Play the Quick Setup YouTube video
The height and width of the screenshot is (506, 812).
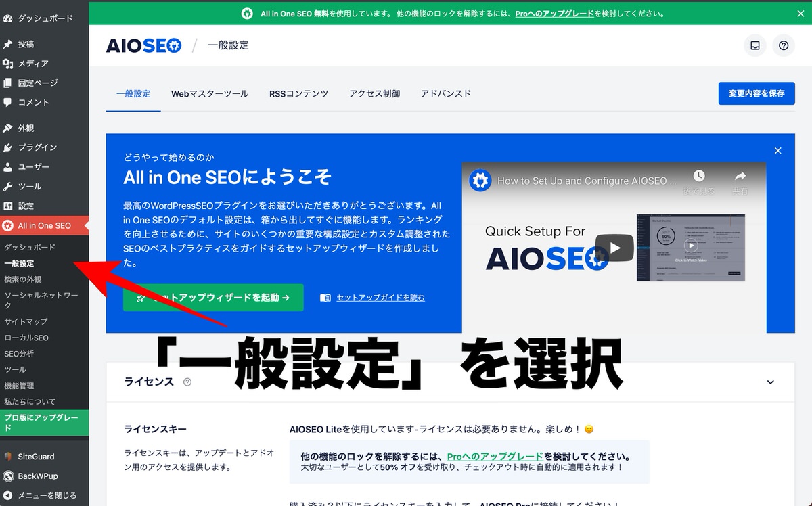click(614, 248)
